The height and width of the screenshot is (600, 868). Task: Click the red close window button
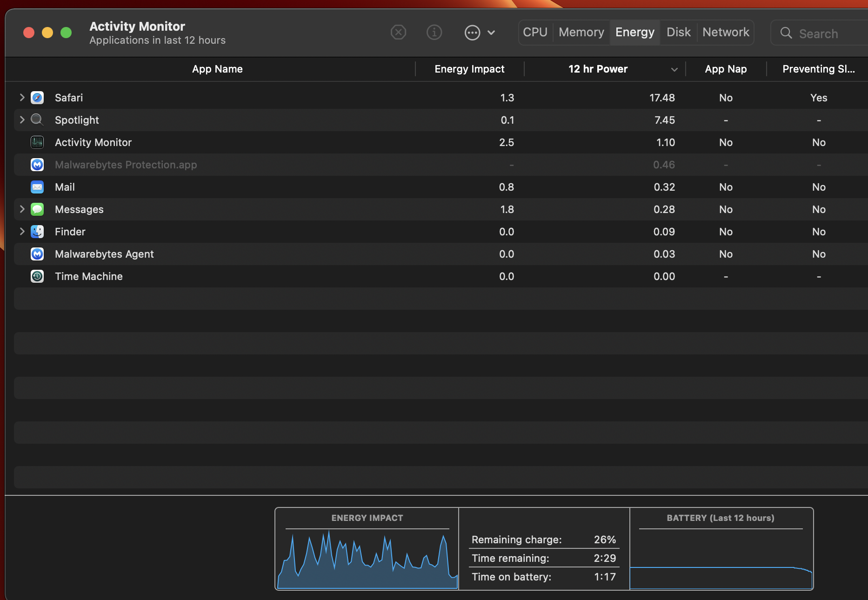(x=29, y=33)
